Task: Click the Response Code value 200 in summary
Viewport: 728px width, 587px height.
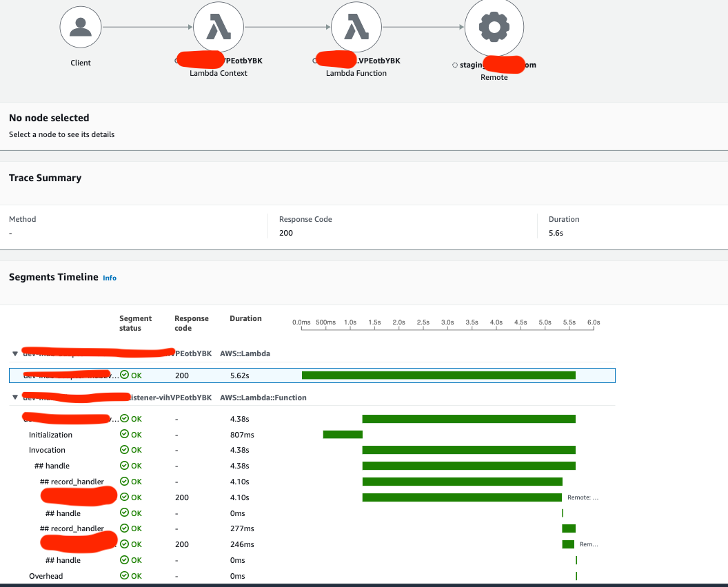Action: tap(286, 233)
